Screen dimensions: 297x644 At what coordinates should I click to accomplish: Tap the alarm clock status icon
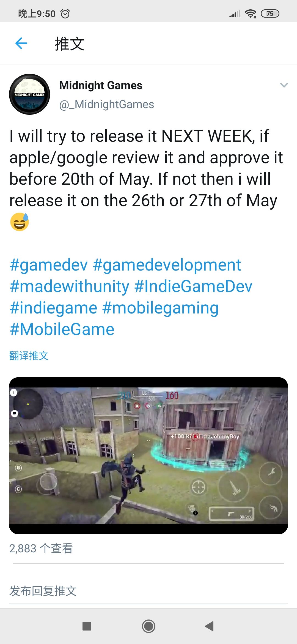point(65,13)
